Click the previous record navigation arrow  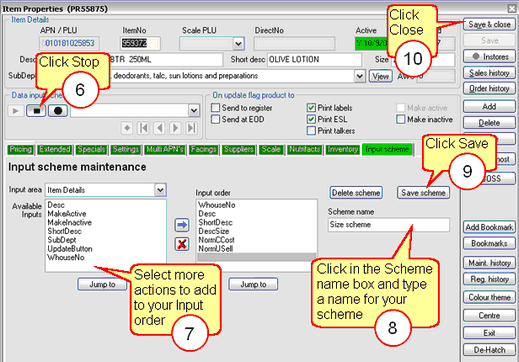point(160,128)
